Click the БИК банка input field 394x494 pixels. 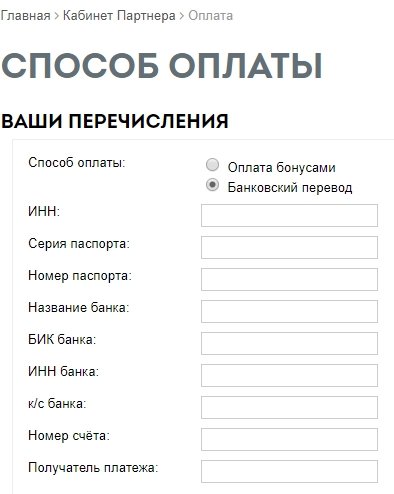click(289, 343)
